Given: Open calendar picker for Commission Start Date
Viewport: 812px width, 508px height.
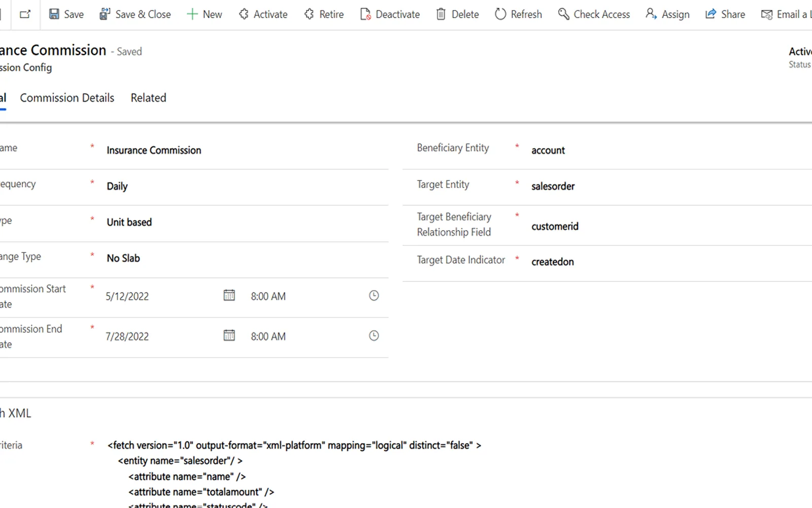Looking at the screenshot, I should pos(229,295).
